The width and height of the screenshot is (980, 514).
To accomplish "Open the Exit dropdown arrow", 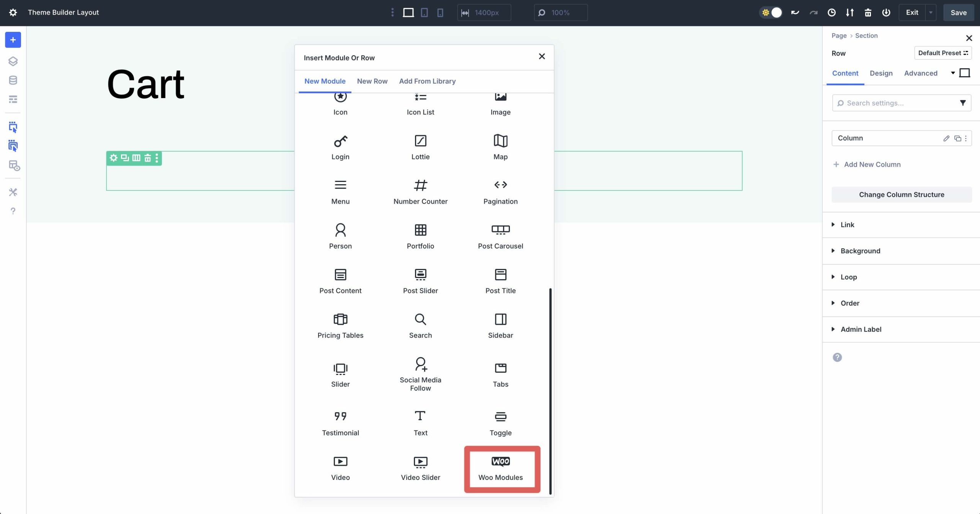I will coord(931,12).
